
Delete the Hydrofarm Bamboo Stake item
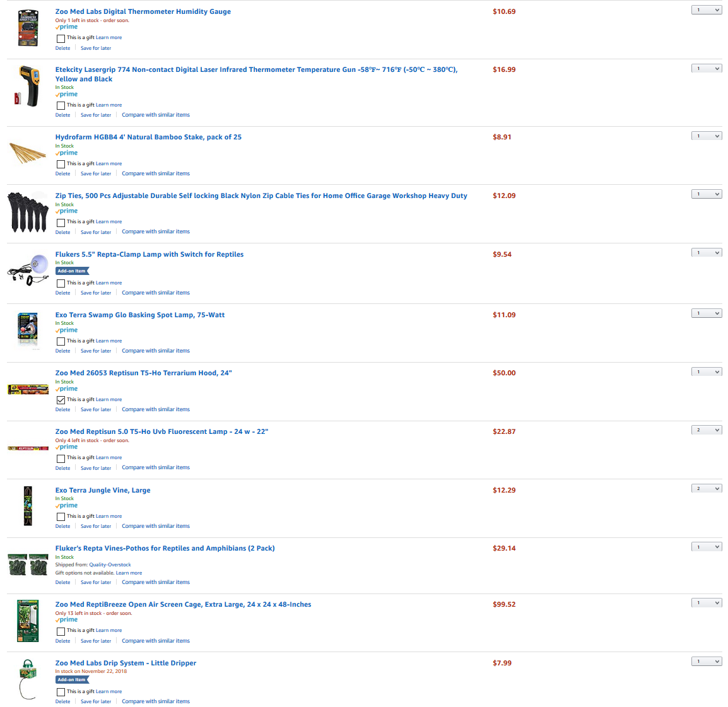[x=62, y=173]
